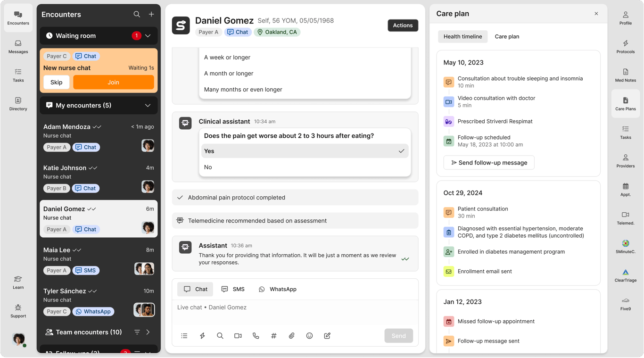This screenshot has width=644, height=358.
Task: Open Tasks in right sidebar
Action: pyautogui.click(x=626, y=133)
